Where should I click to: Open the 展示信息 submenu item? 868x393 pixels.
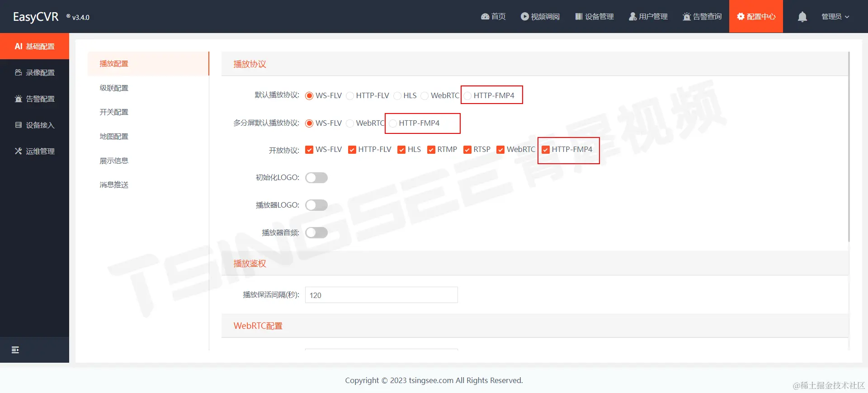148,161
